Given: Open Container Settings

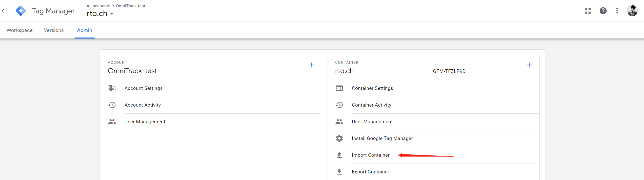Looking at the screenshot, I should point(372,88).
